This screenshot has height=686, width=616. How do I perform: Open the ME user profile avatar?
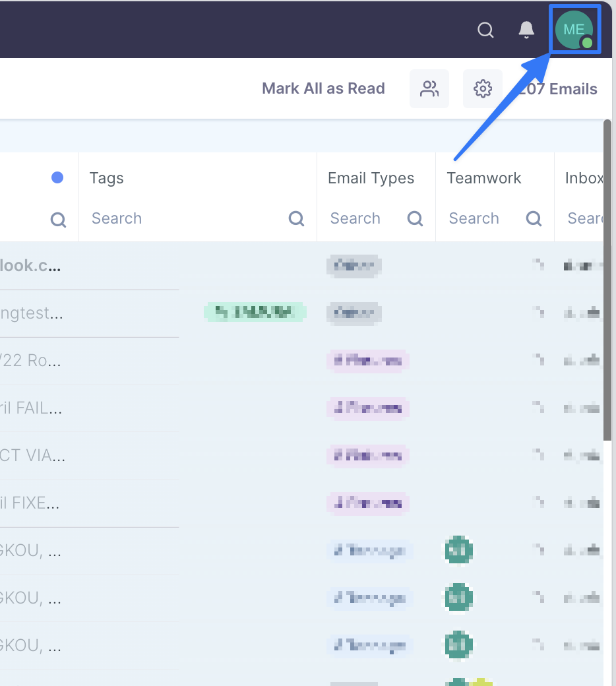coord(574,30)
